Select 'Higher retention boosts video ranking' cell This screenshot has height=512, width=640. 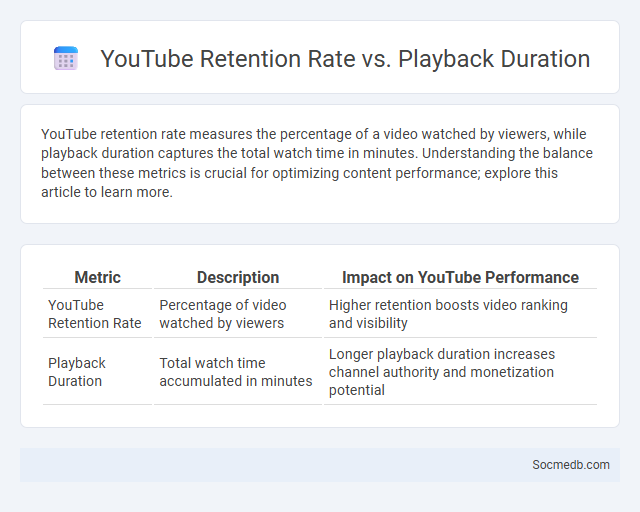tap(460, 314)
